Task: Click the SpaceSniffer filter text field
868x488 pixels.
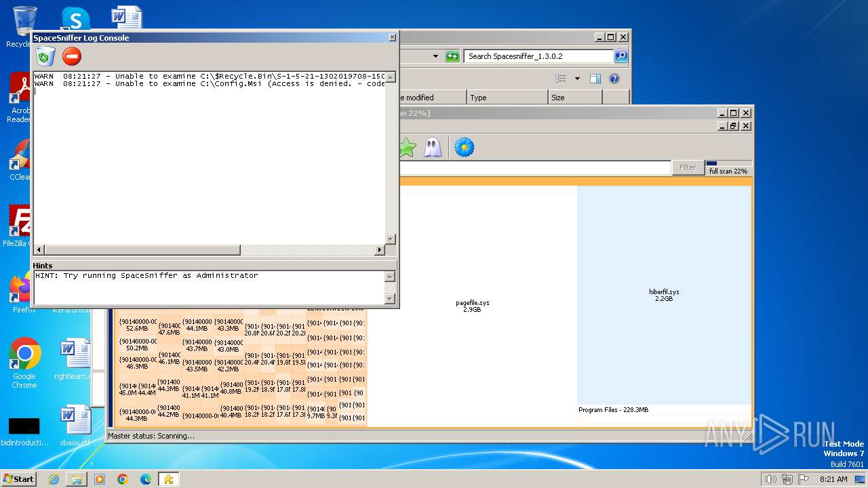Action: click(x=534, y=167)
